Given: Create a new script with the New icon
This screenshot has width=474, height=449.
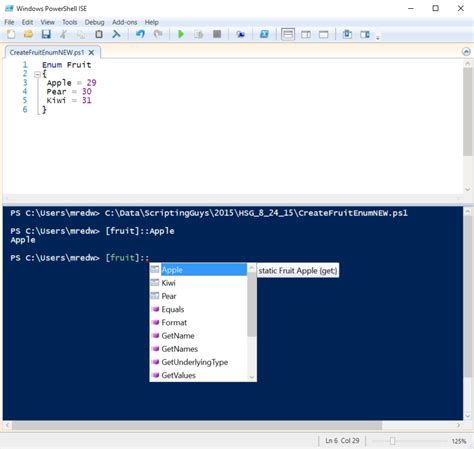Looking at the screenshot, I should (x=11, y=34).
